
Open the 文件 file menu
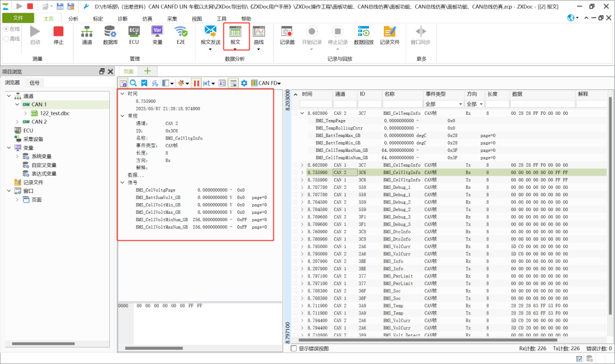click(x=18, y=18)
